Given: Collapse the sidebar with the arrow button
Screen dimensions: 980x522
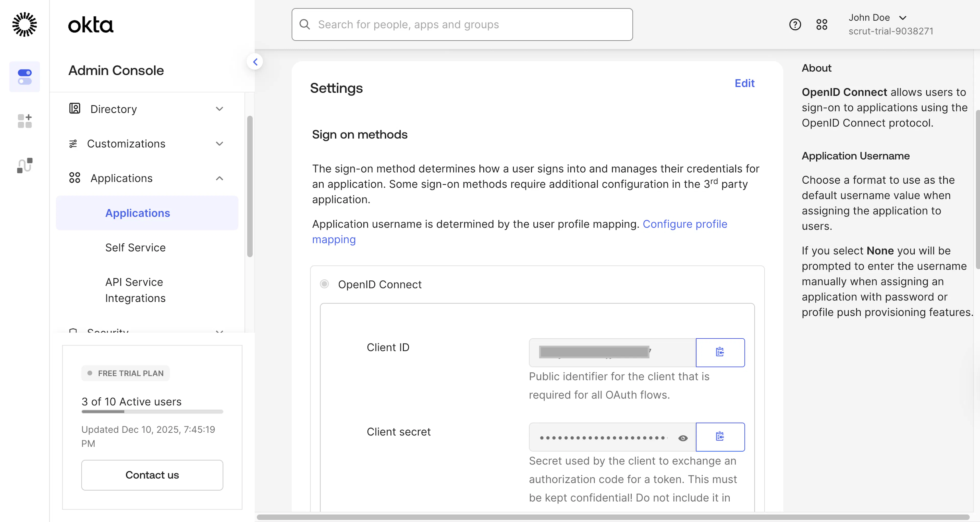Looking at the screenshot, I should point(255,62).
